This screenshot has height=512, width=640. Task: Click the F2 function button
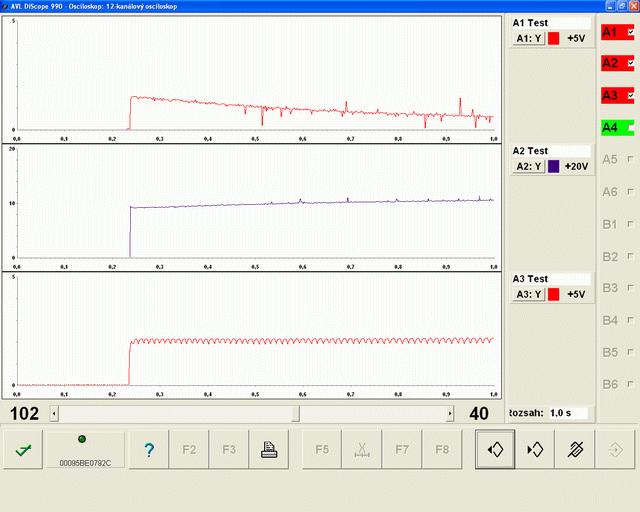[189, 450]
